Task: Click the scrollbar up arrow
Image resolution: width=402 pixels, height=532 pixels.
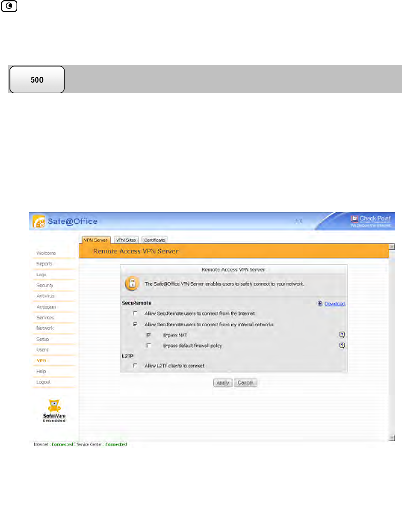Action: pyautogui.click(x=392, y=247)
